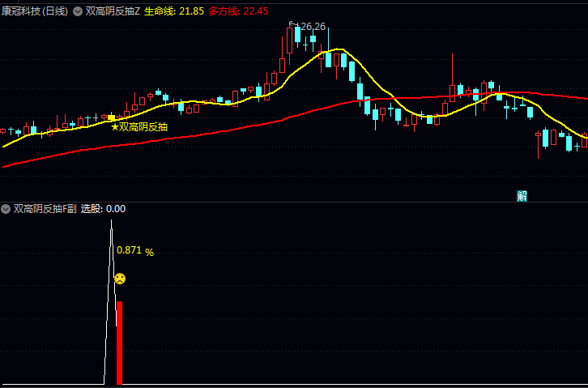This screenshot has width=588, height=388.
Task: Click the 康冠科技 (日线) stock title
Action: coord(35,11)
